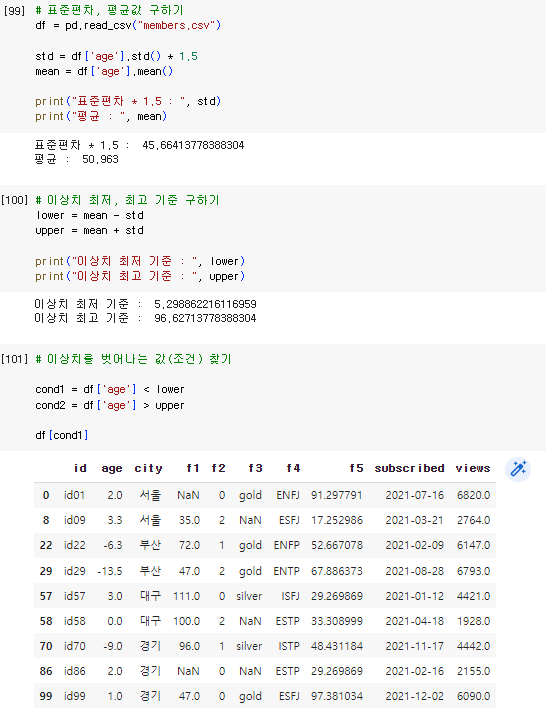Click subscribed date 2021-12-02
This screenshot has width=546, height=711.
(x=414, y=696)
